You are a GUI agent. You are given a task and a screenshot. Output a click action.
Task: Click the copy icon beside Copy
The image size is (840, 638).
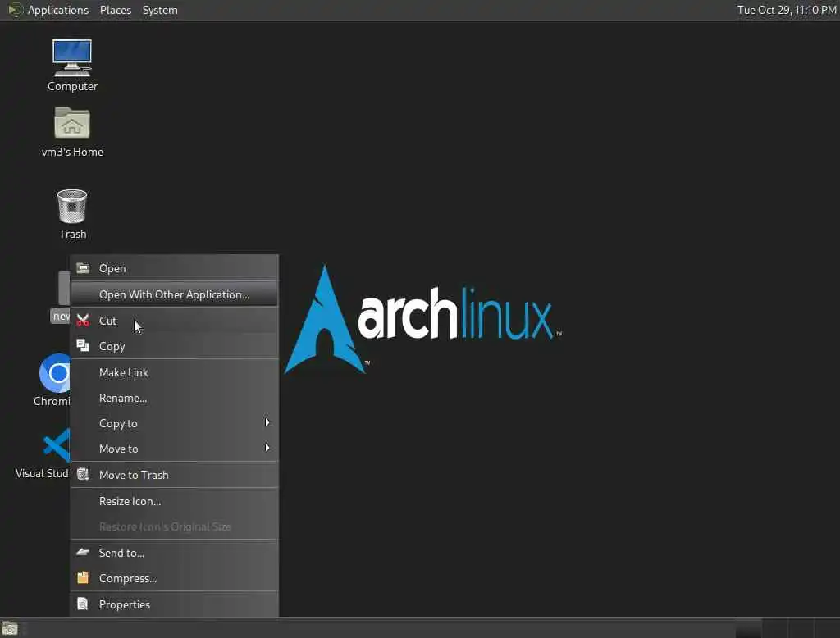pos(83,346)
